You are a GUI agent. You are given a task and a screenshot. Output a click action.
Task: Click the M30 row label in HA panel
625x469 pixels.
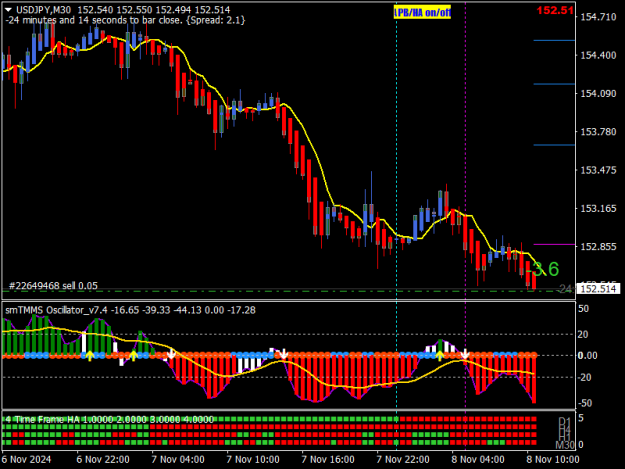[x=565, y=445]
